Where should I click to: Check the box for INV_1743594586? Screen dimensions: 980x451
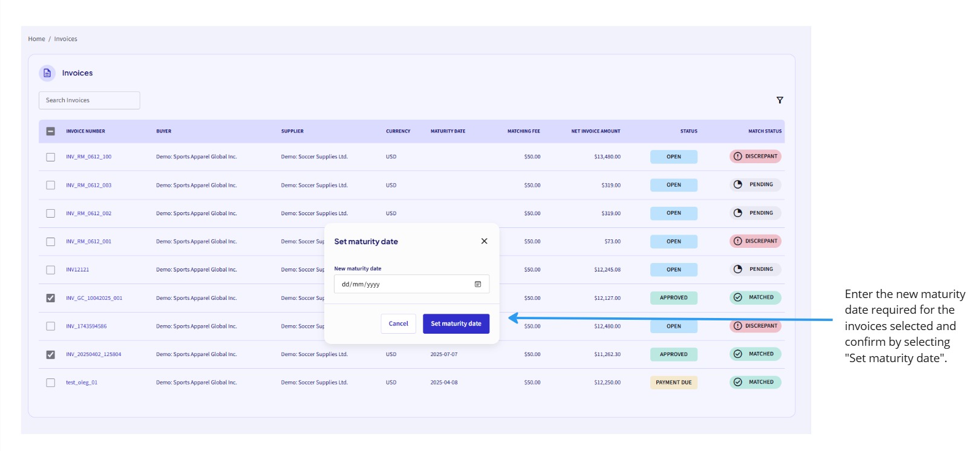click(x=51, y=326)
